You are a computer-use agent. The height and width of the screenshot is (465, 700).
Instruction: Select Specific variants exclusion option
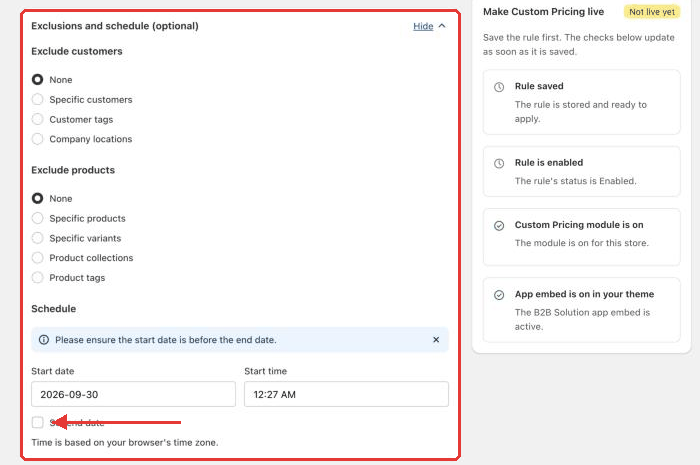tap(38, 238)
